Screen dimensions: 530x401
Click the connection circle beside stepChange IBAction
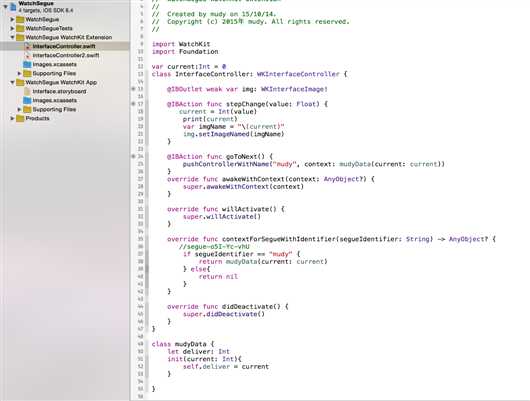[133, 104]
